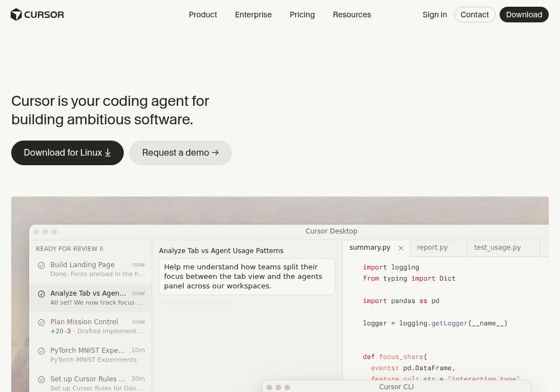Viewport: 560px width, 392px height.
Task: Select the Build Landing Page task
Action: tap(91, 269)
